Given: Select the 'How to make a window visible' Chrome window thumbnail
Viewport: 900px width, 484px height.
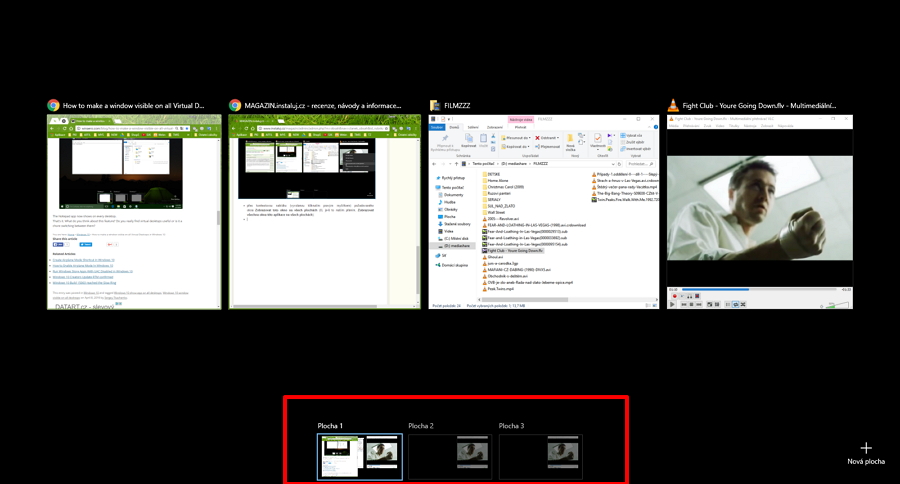Looking at the screenshot, I should (134, 212).
